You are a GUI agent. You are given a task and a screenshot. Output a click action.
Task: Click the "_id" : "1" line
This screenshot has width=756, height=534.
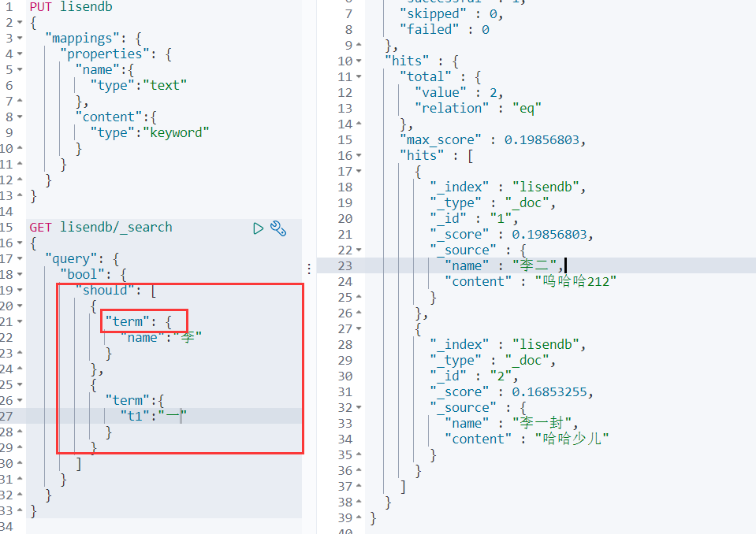474,219
